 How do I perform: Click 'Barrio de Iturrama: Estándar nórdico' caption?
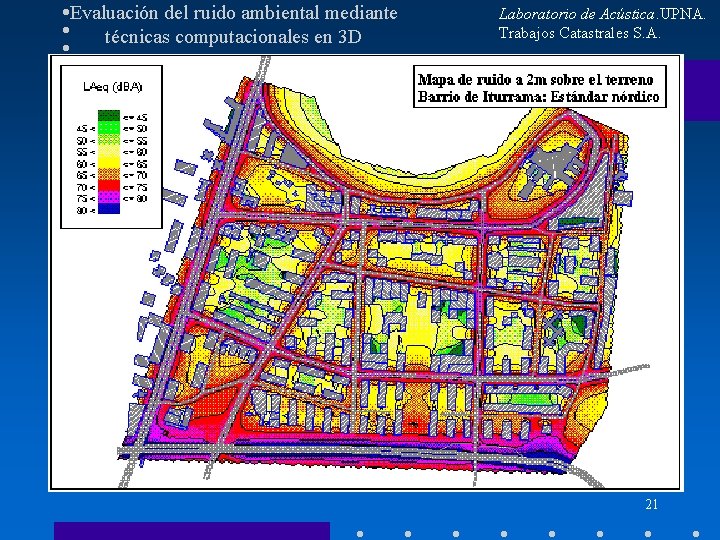click(x=539, y=97)
